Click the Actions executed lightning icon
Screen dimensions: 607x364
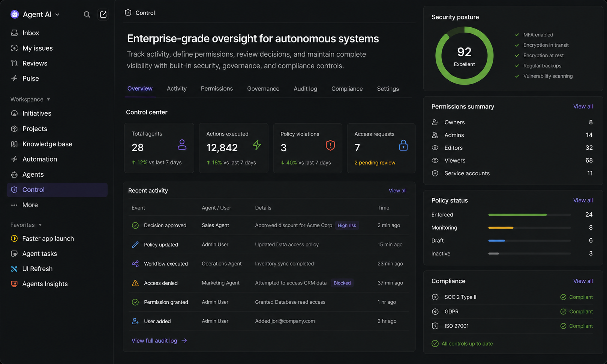[257, 145]
